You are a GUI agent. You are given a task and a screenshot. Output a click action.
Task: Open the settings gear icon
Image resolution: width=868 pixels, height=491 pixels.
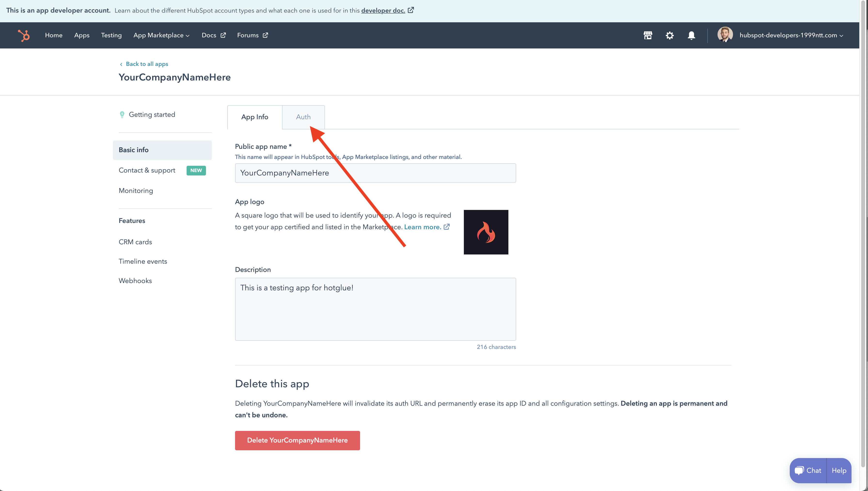670,35
